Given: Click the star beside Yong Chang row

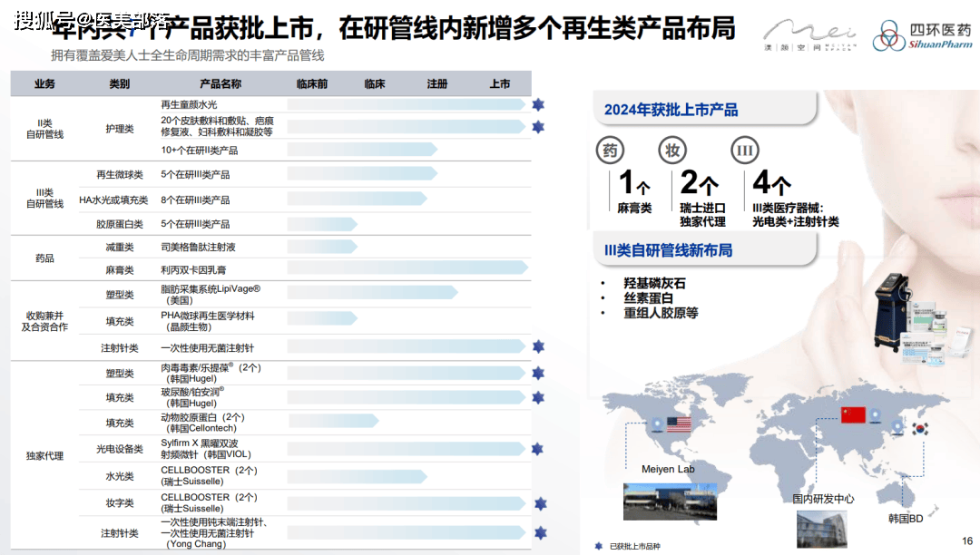Looking at the screenshot, I should click(541, 533).
